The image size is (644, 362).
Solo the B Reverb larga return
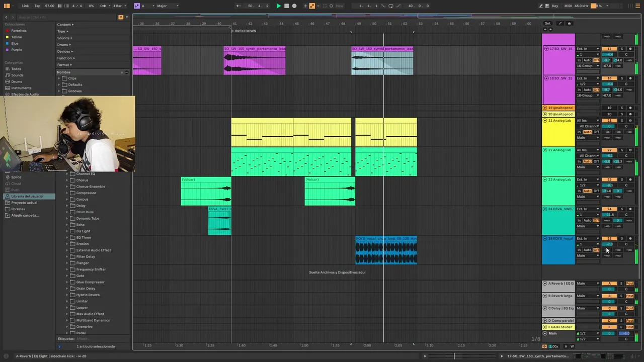[x=621, y=296]
